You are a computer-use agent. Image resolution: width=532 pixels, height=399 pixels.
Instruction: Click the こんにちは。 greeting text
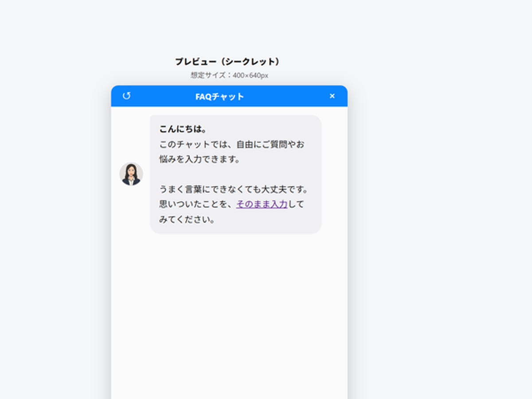[x=184, y=129]
